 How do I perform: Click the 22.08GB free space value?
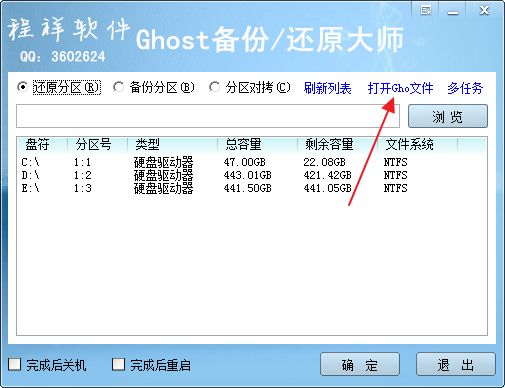[324, 162]
